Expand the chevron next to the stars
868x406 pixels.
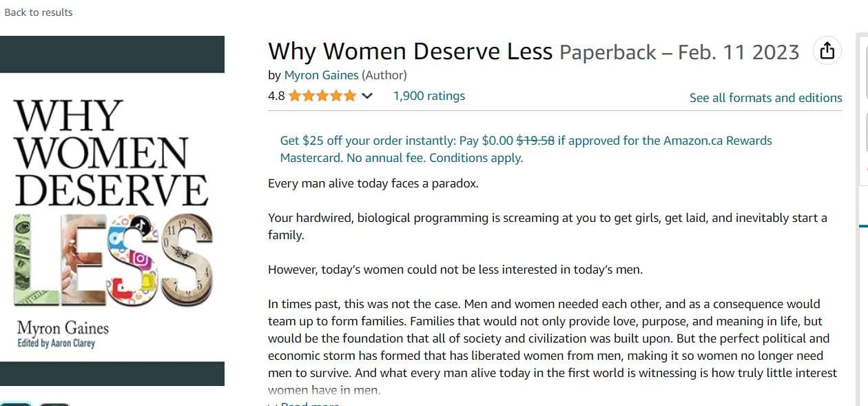[x=367, y=96]
